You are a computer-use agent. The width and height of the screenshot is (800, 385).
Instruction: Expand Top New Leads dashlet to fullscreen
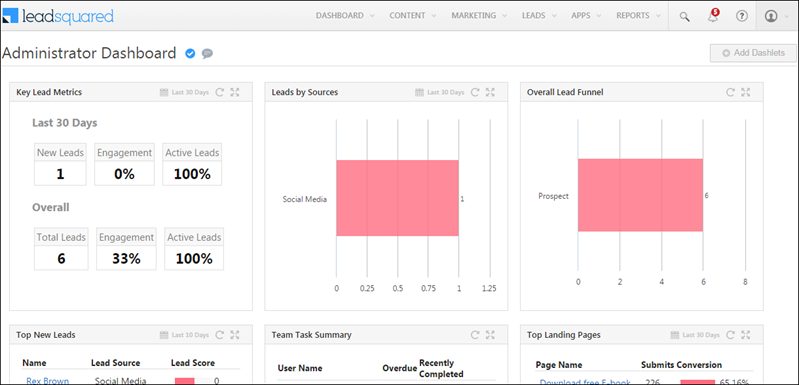pos(235,335)
